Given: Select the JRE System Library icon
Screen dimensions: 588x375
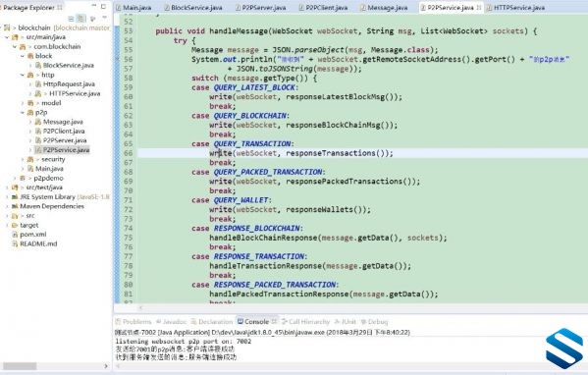Looking at the screenshot, I should pos(15,197).
